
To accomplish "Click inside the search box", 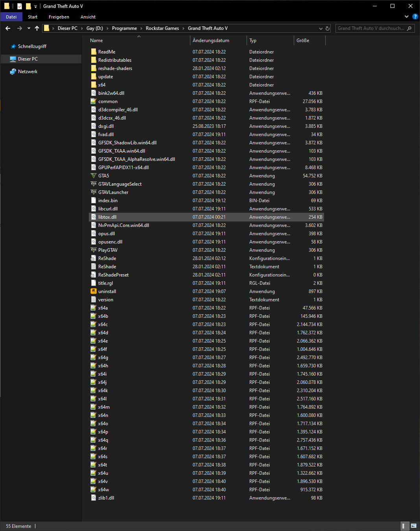I will [372, 28].
